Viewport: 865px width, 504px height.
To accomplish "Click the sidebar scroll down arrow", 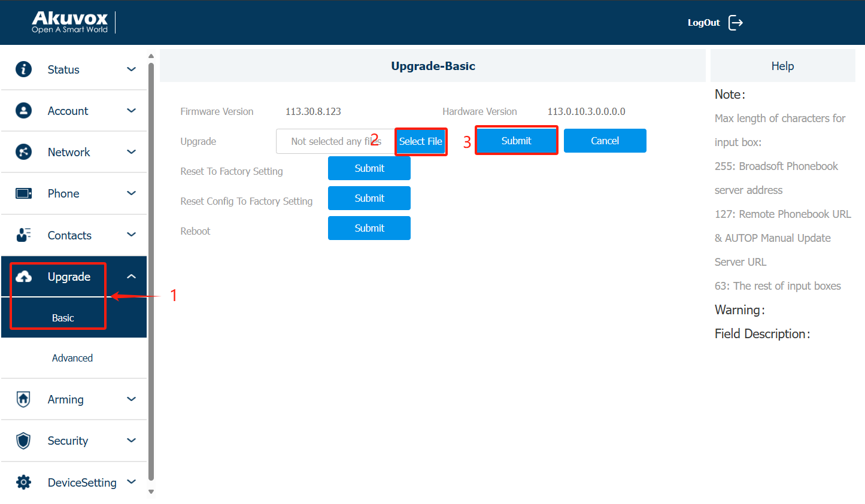I will 151,491.
